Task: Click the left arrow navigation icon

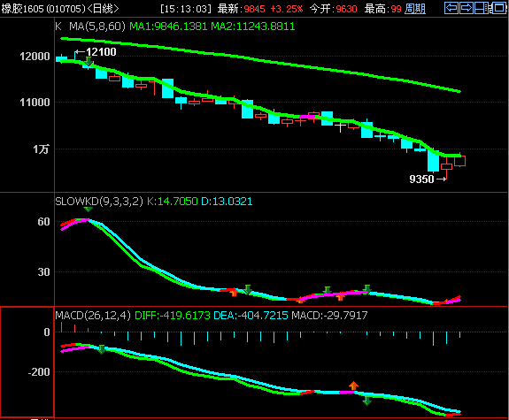Action: (x=451, y=8)
